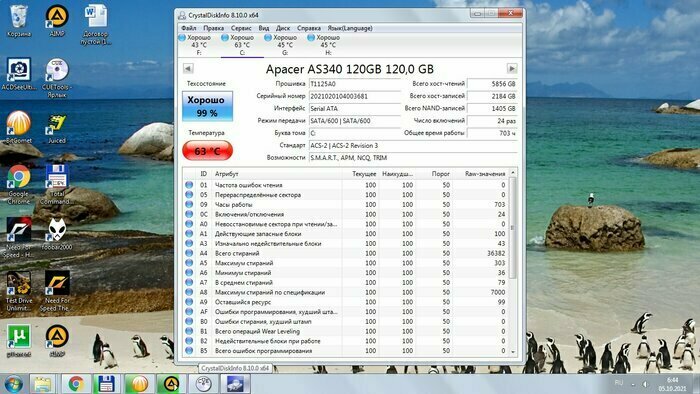Open the Корзина recycle bin desktop icon
Viewport: 700px width, 394px height.
pyautogui.click(x=19, y=21)
